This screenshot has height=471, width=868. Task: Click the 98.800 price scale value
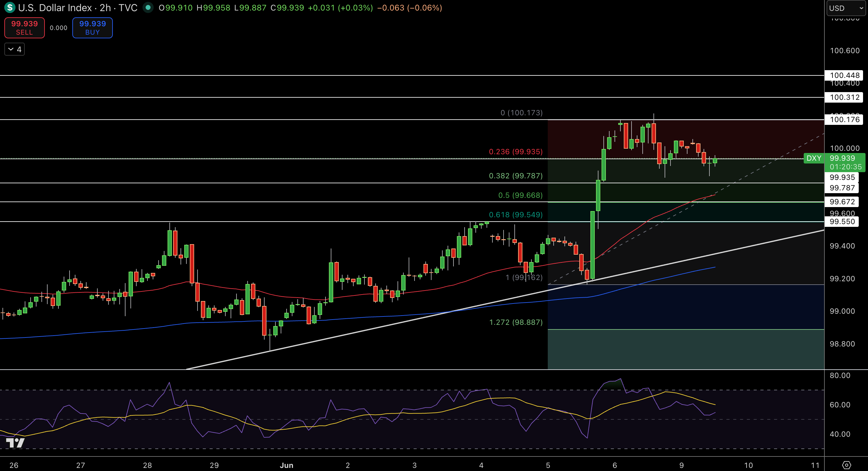tap(842, 344)
